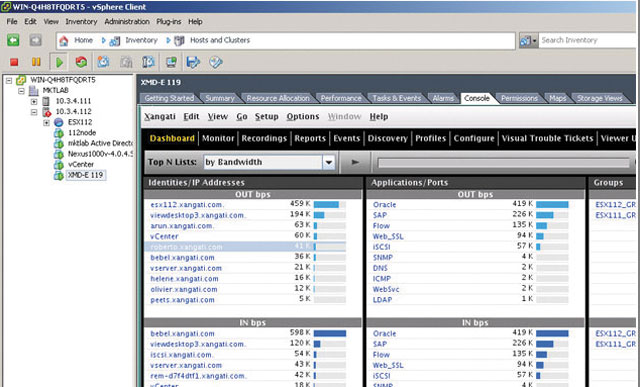Click the play arrow beside Top N Lists

pos(356,162)
